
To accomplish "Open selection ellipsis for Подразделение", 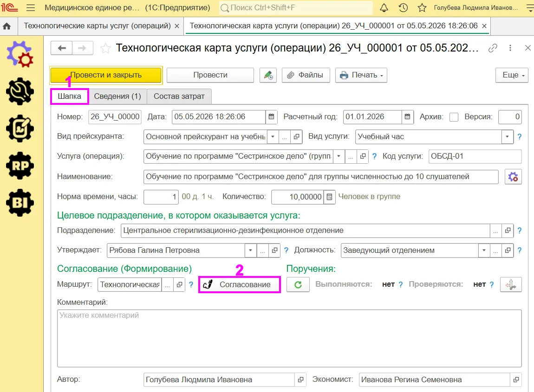I will point(495,231).
